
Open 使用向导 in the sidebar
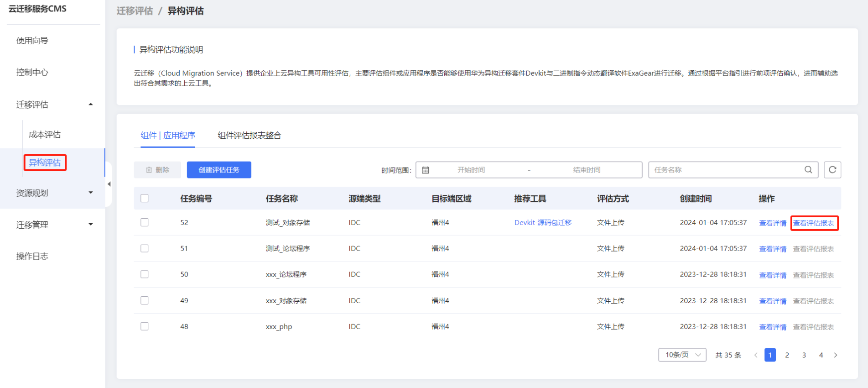[x=32, y=41]
